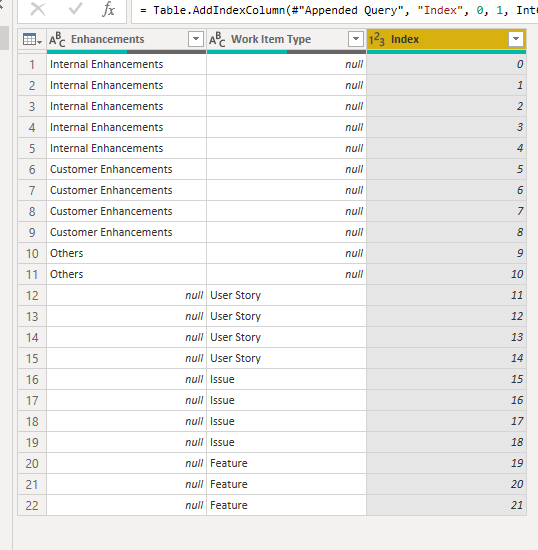Click null Work Item Type cell in row 7
This screenshot has height=550, width=538.
(x=287, y=190)
